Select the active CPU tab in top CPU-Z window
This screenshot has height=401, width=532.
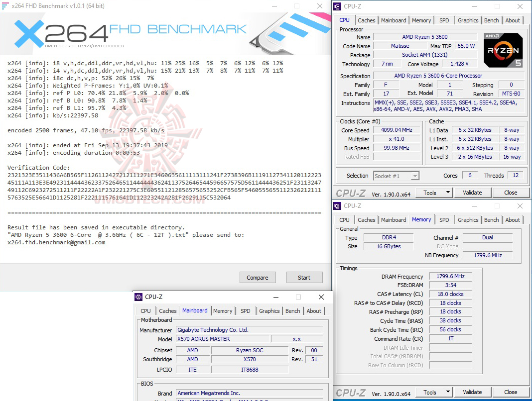(344, 20)
